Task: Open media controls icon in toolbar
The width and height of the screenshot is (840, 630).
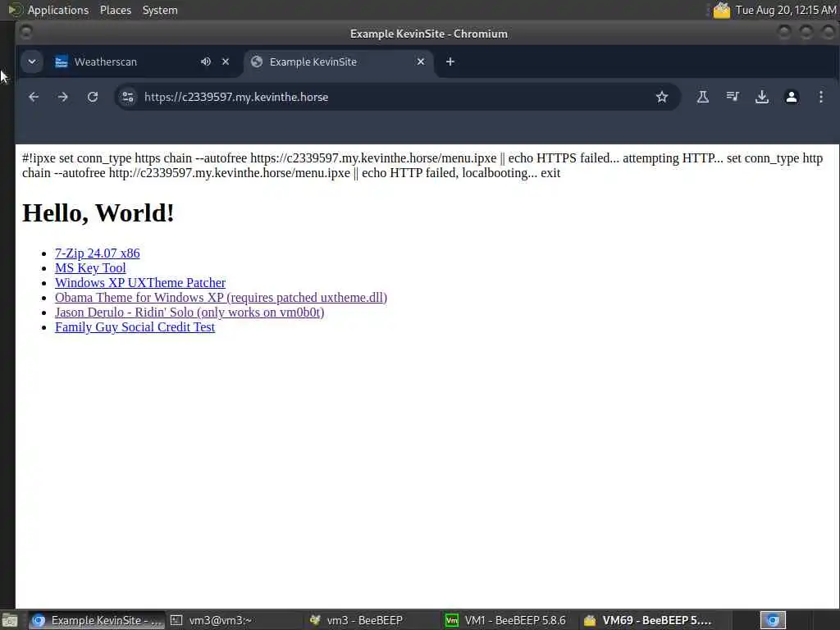Action: click(x=733, y=97)
